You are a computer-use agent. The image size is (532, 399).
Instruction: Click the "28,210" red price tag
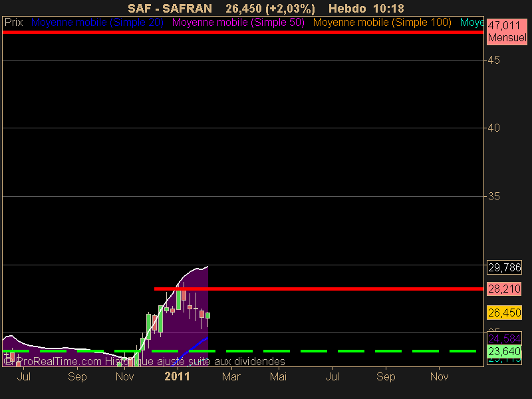[x=504, y=289]
